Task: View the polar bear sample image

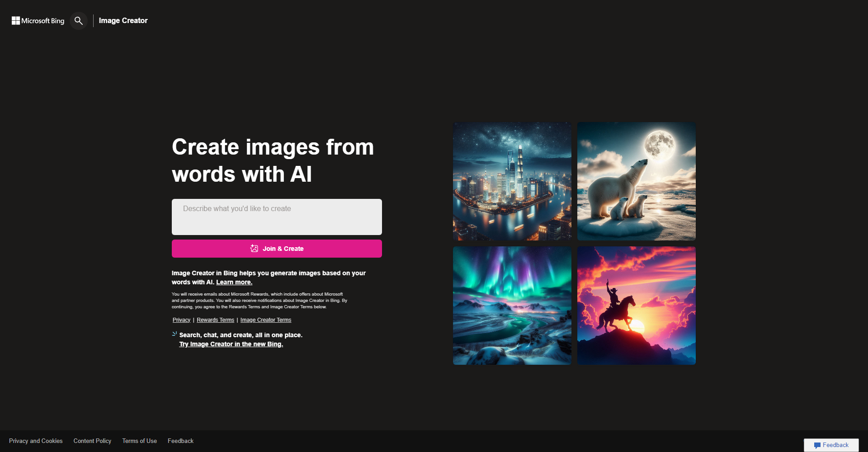Action: pos(636,181)
